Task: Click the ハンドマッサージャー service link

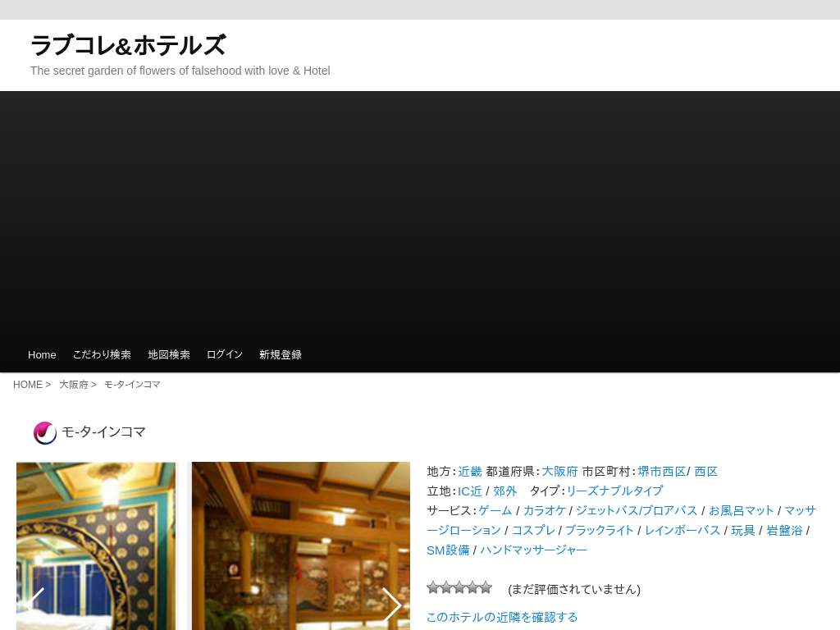Action: 533,550
